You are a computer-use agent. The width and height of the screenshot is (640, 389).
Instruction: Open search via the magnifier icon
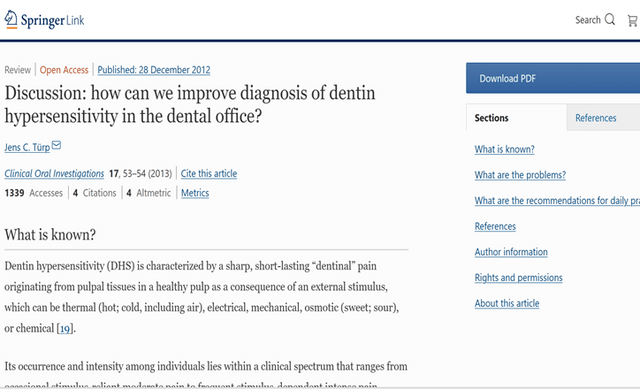click(610, 19)
